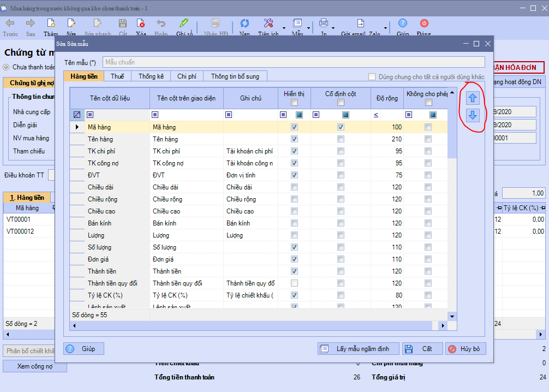Check Cố định cột for Số lượng row
Screen dimensions: 549x392
pos(341,247)
